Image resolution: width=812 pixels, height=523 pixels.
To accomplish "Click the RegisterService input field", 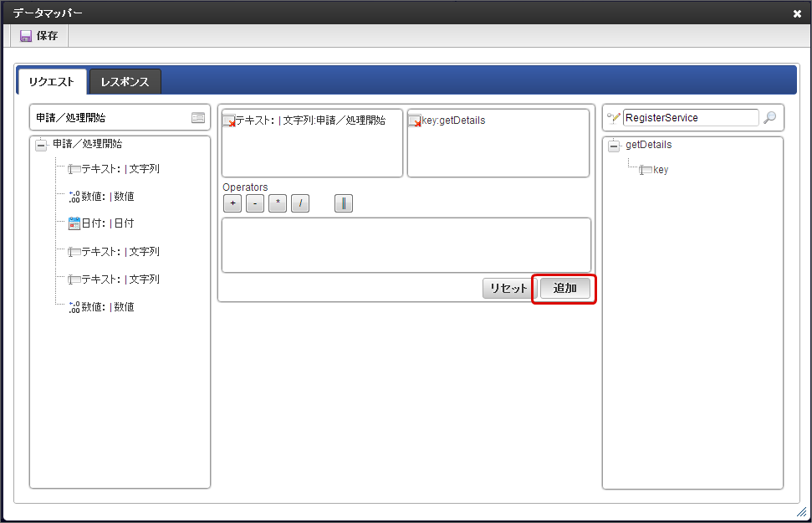I will pyautogui.click(x=691, y=118).
